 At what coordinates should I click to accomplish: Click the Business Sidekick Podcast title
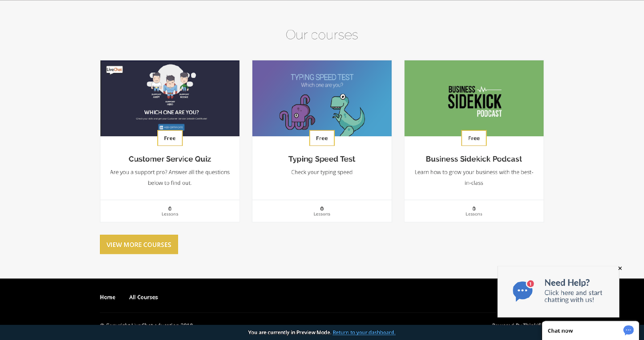[x=474, y=159]
